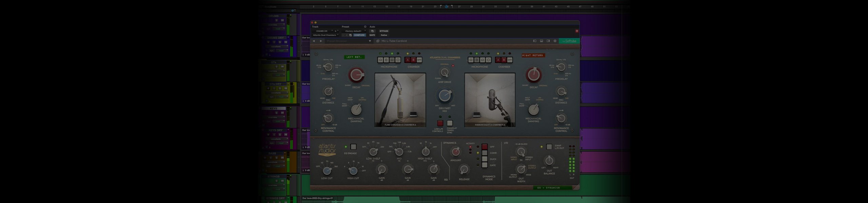The image size is (868, 203).
Task: Select first microphone type in left chamber
Action: [x=380, y=60]
